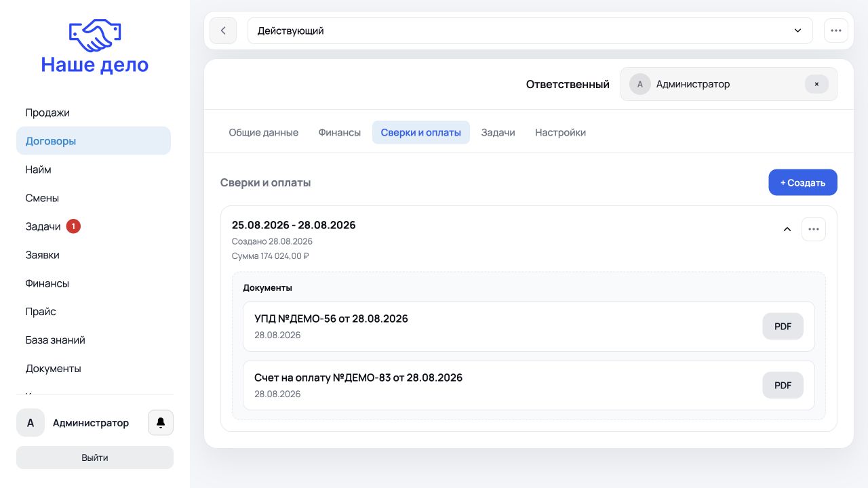Open Задачи in the sidebar
This screenshot has height=488, width=868.
click(x=94, y=226)
